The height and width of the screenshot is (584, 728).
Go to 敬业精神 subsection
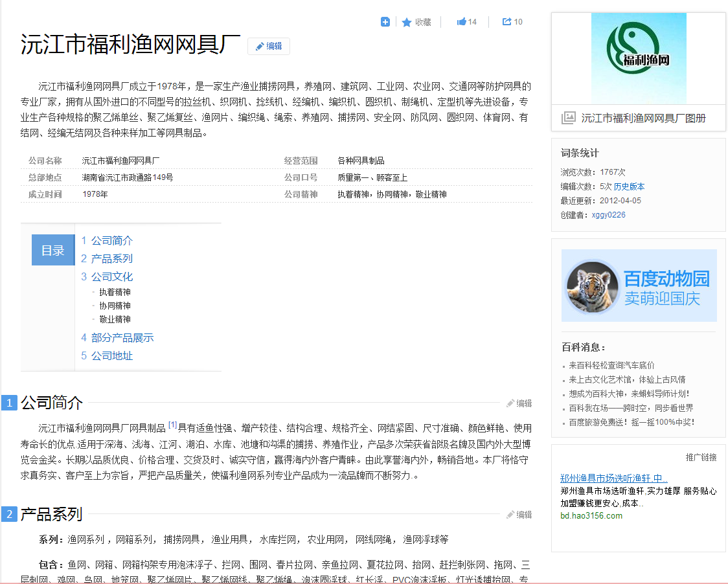click(x=115, y=319)
